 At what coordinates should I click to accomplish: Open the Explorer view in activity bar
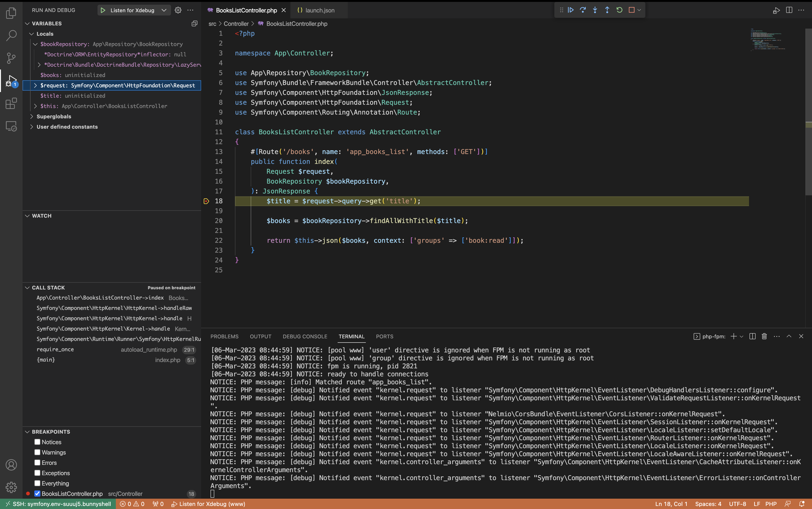pyautogui.click(x=11, y=13)
